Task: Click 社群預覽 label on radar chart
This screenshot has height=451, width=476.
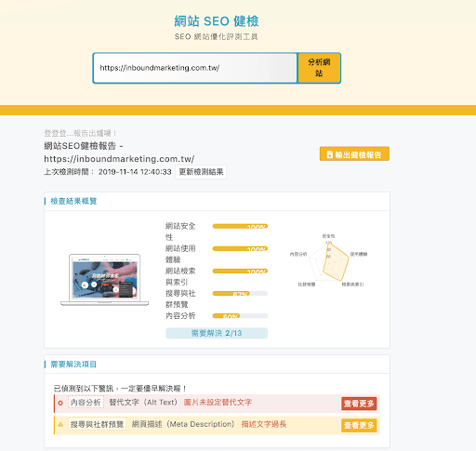Action: 307,285
